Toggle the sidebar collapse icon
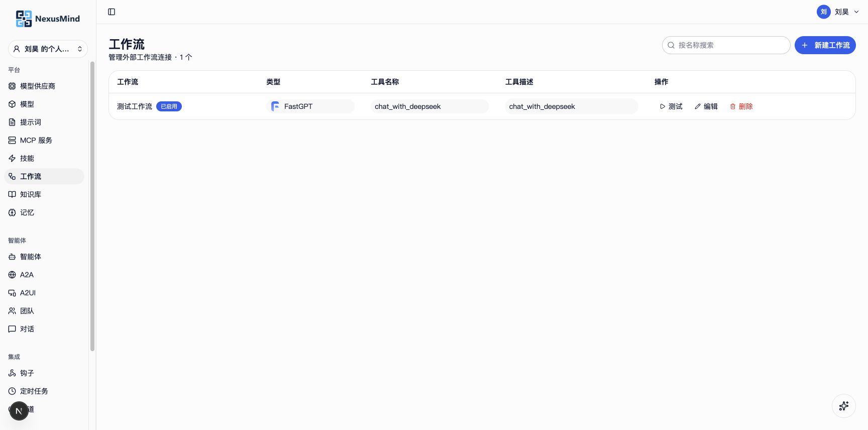Viewport: 868px width, 430px height. pyautogui.click(x=112, y=12)
